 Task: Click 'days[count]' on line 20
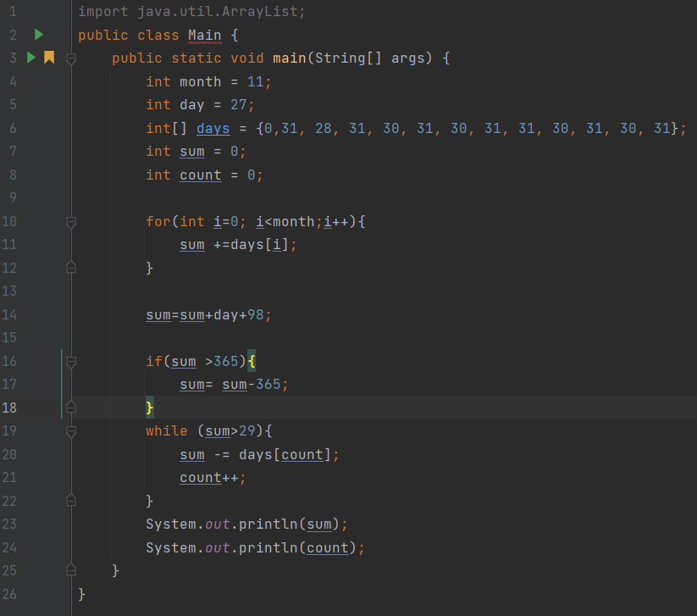tap(285, 454)
